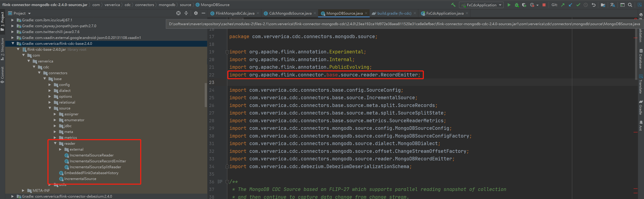Open Project Structure from the toolbar folder icon

[x=603, y=5]
